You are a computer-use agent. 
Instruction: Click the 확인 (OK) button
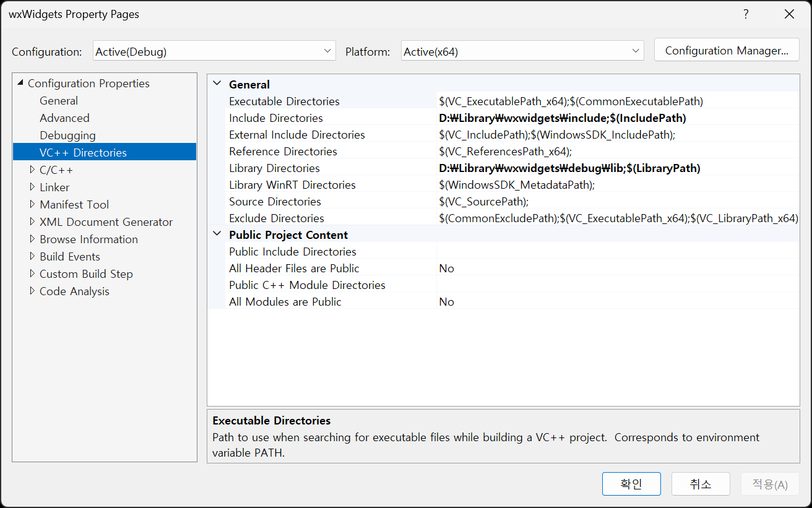[x=631, y=484]
